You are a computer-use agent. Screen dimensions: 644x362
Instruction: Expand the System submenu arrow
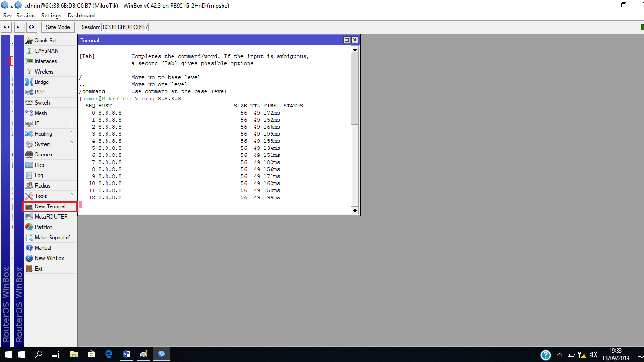point(72,143)
